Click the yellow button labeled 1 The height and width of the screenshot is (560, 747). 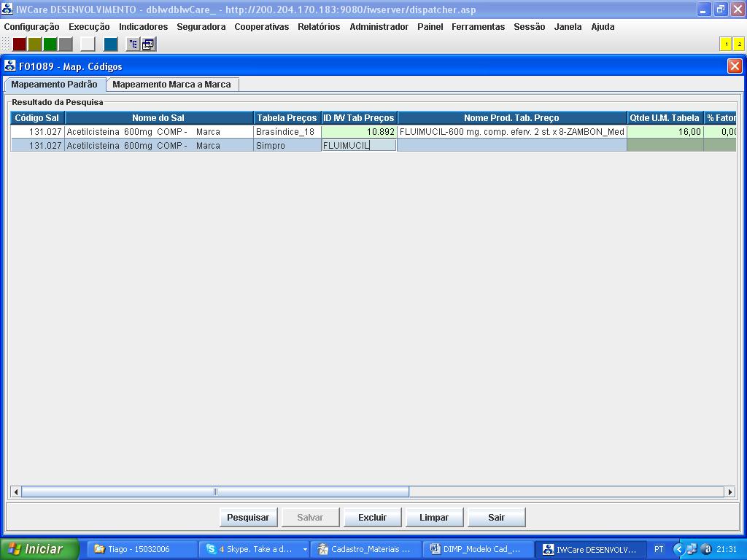(x=726, y=44)
